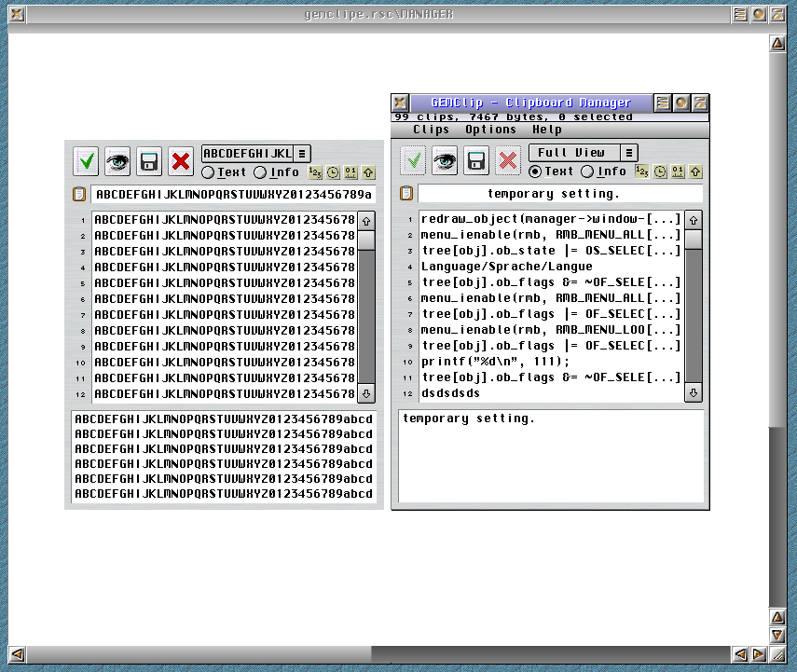
Task: Click clipboard icon beside ABCDEFGHIJKL text field
Action: 79,194
